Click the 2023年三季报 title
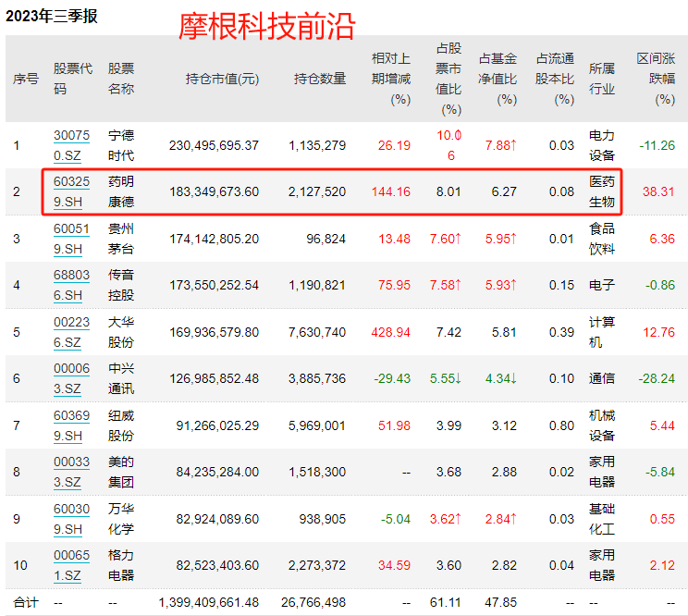Viewport: 688px width, 616px height. (x=52, y=17)
